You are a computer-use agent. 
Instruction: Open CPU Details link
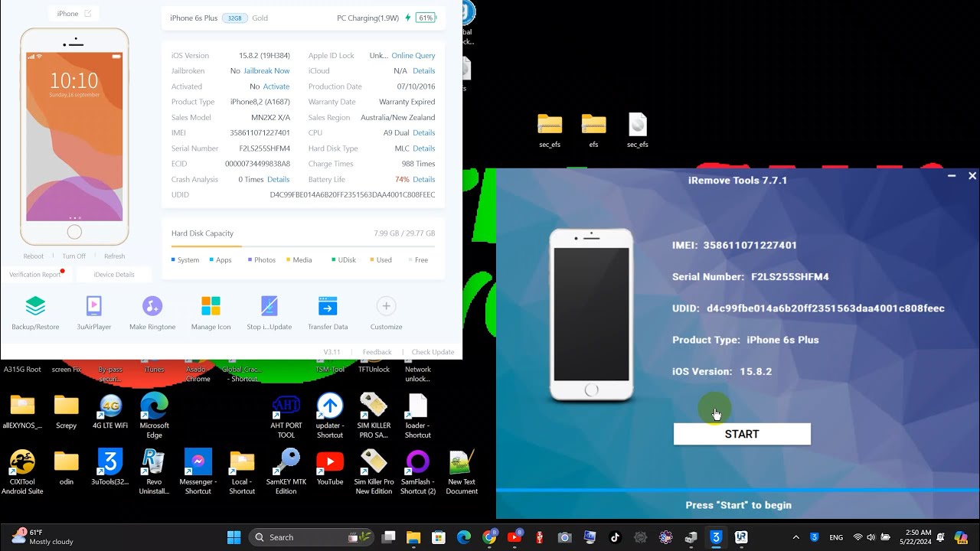(424, 133)
